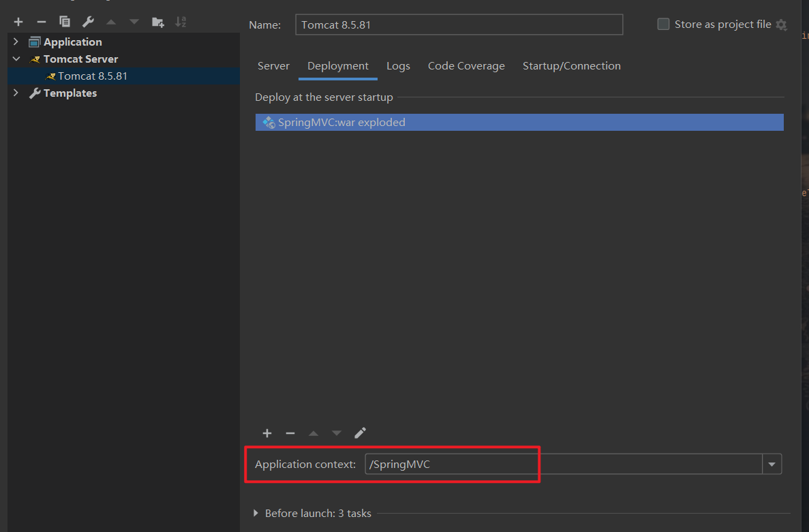Enable Store as project file
Viewport: 809px width, 532px height.
(663, 25)
